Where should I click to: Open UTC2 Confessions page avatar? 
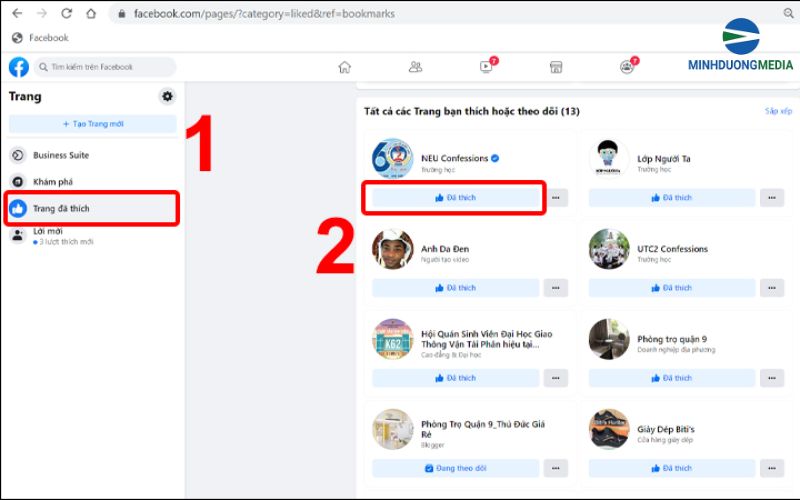609,249
